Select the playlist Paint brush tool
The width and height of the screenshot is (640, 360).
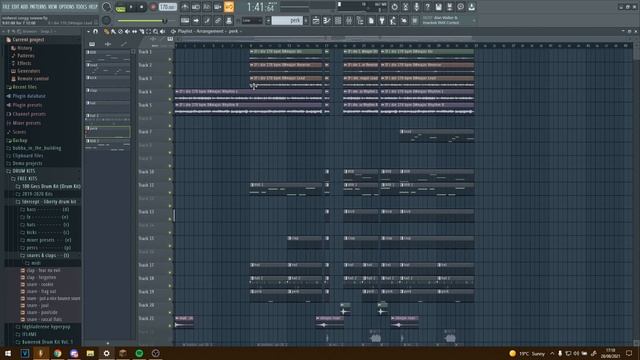coord(113,31)
